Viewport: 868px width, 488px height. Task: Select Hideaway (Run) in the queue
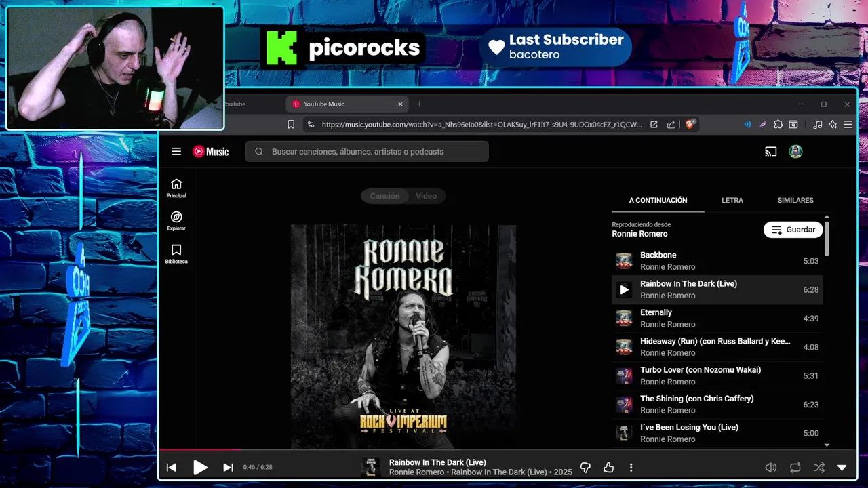coord(717,347)
